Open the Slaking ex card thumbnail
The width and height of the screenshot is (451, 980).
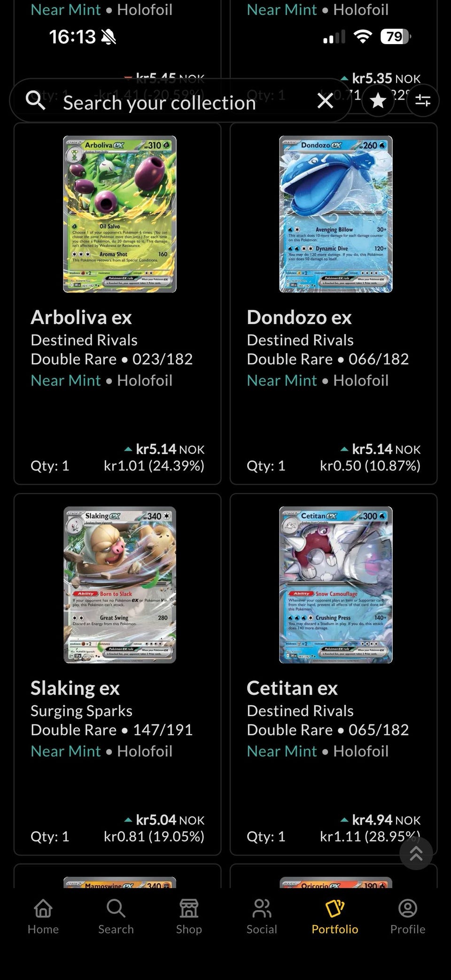pos(120,585)
